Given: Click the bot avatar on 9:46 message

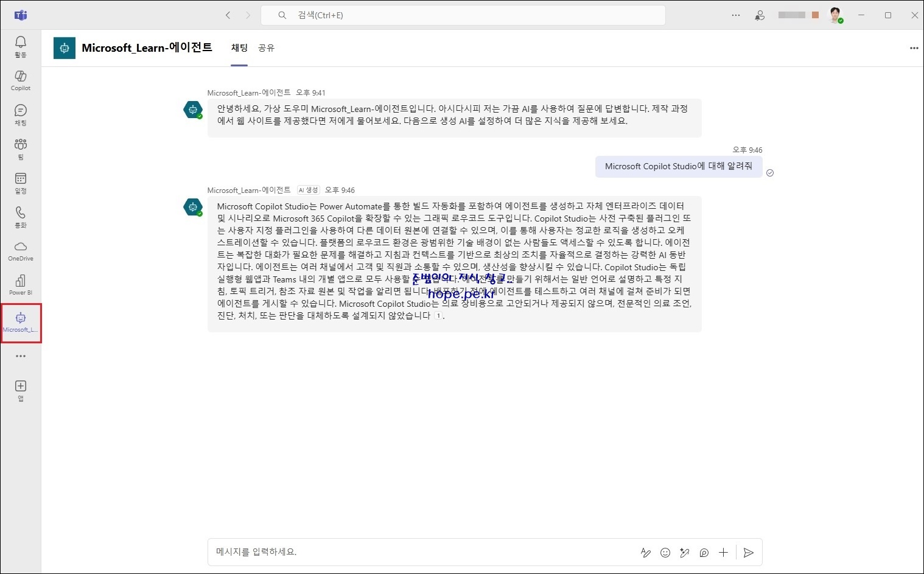Looking at the screenshot, I should [193, 207].
